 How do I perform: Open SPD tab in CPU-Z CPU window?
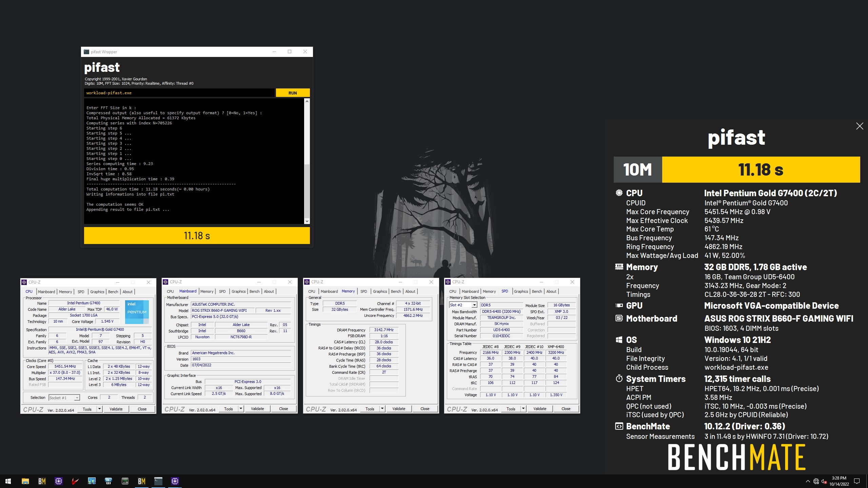coord(81,292)
